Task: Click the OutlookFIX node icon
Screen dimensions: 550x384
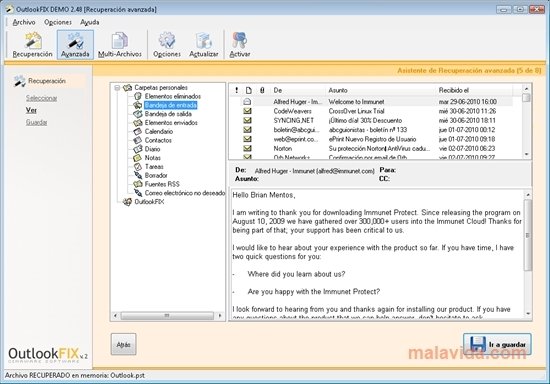Action: pos(127,202)
